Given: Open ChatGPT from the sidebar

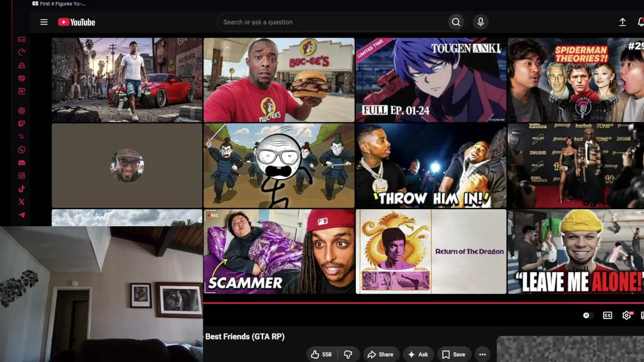Looking at the screenshot, I should [x=22, y=111].
